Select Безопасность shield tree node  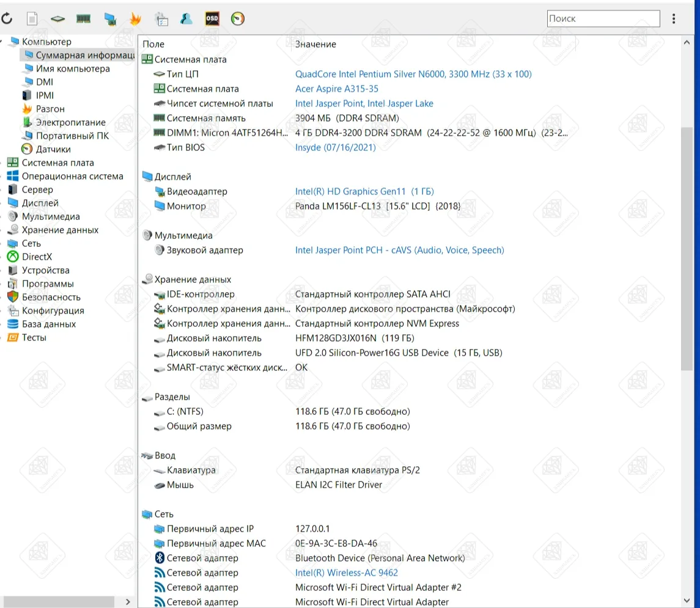coord(51,297)
